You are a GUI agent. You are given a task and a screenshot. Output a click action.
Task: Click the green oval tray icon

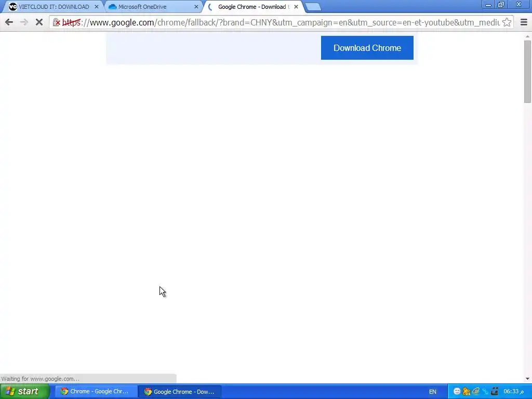[476, 392]
